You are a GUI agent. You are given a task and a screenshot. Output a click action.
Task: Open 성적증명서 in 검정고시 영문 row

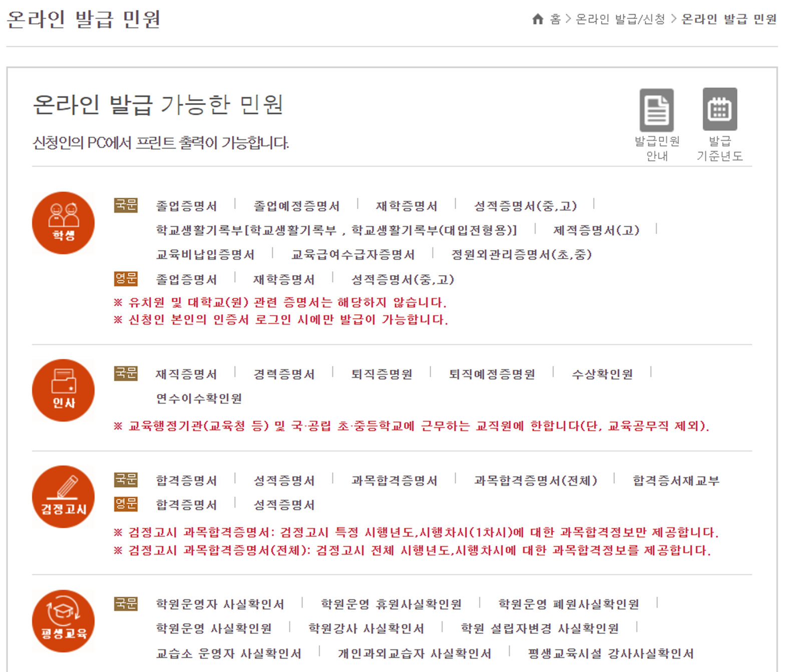(x=284, y=505)
